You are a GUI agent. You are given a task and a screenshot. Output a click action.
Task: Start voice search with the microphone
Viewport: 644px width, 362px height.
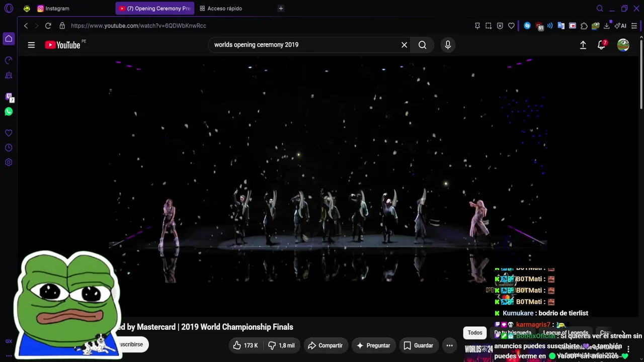448,45
